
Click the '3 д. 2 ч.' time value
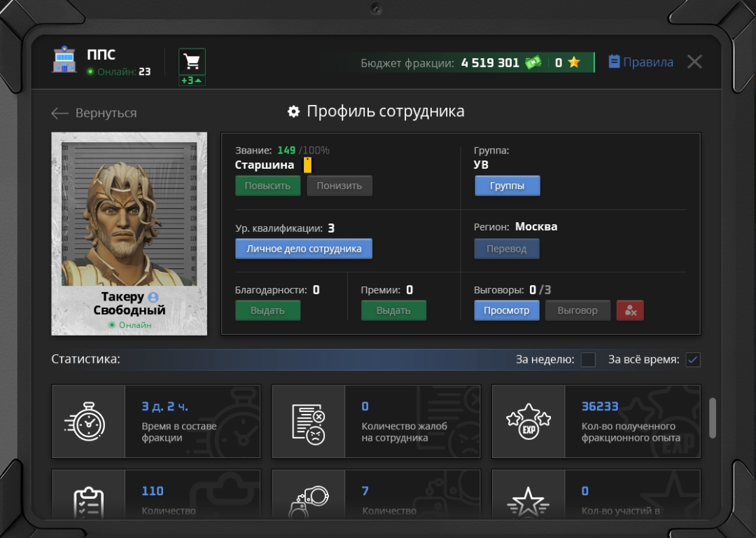point(165,407)
